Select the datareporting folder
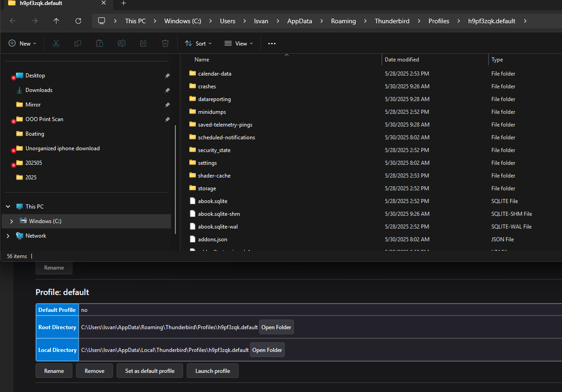This screenshot has width=562, height=392. (215, 99)
